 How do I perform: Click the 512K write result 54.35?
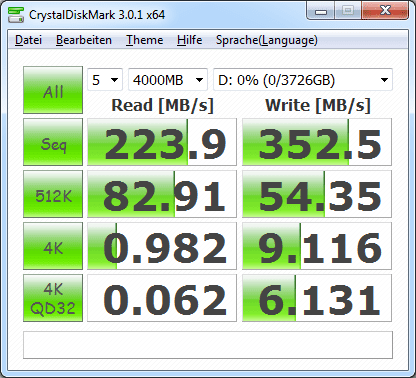317,194
